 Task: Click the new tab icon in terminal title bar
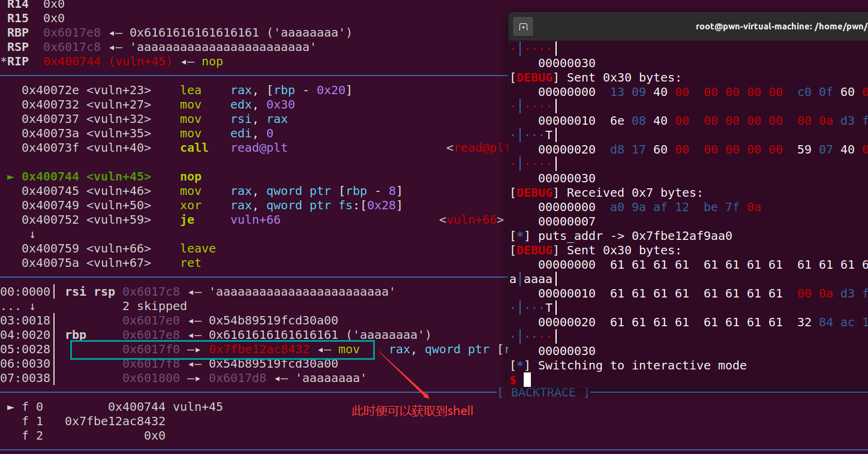[x=523, y=27]
